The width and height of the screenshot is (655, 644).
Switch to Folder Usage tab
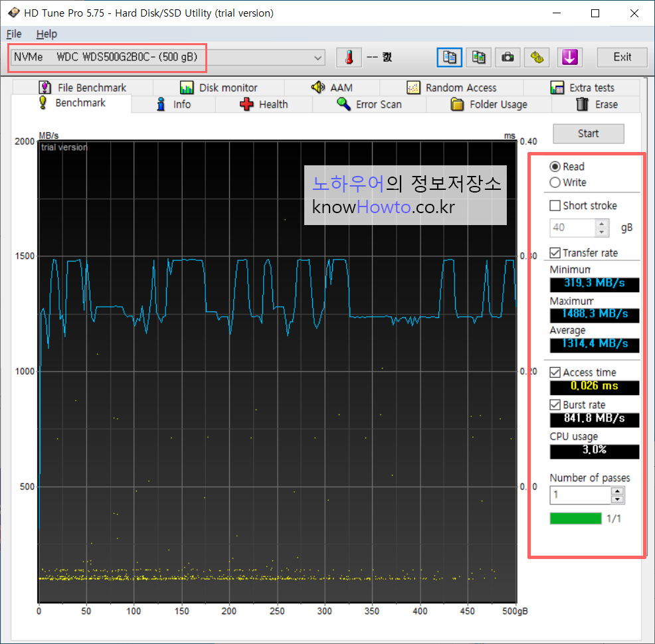[x=489, y=104]
